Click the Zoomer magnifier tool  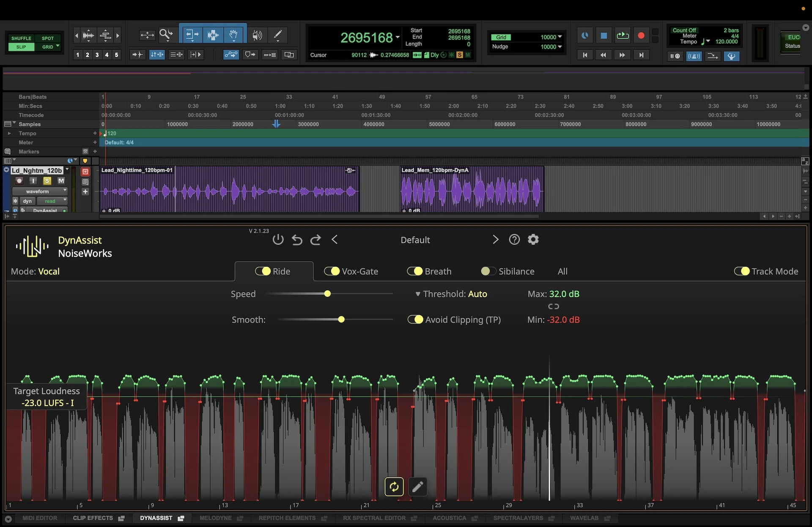tap(166, 35)
